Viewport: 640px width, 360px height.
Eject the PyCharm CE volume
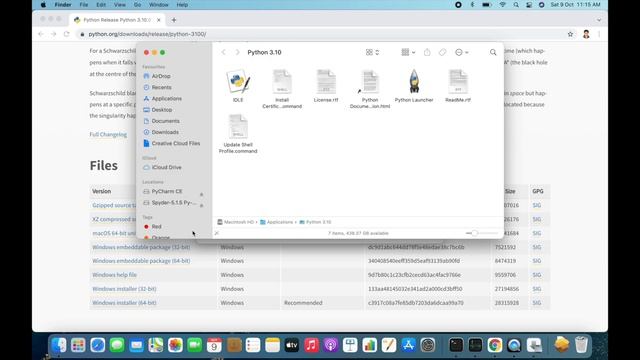(201, 195)
